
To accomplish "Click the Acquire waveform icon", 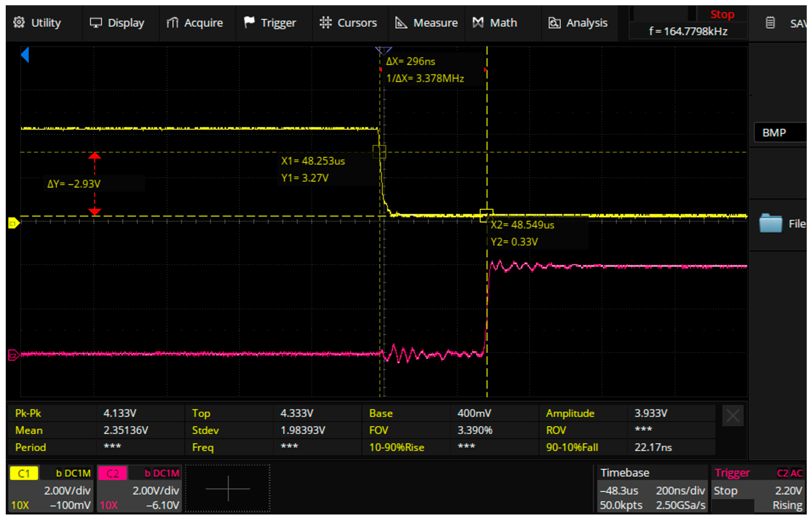I will pos(172,23).
